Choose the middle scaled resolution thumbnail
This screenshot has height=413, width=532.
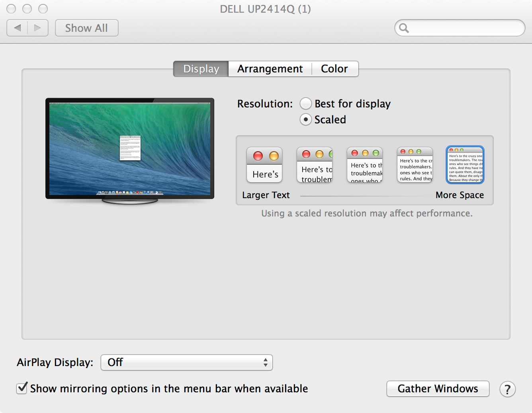tap(365, 165)
